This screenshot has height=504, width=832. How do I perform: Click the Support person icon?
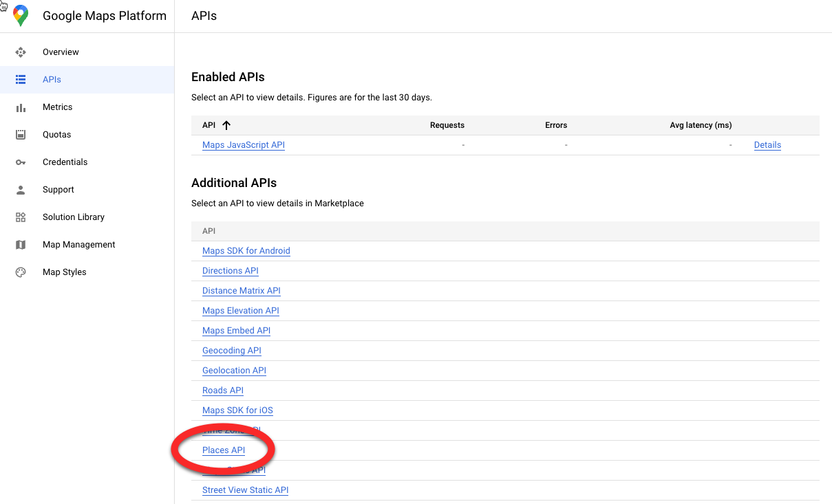click(21, 190)
